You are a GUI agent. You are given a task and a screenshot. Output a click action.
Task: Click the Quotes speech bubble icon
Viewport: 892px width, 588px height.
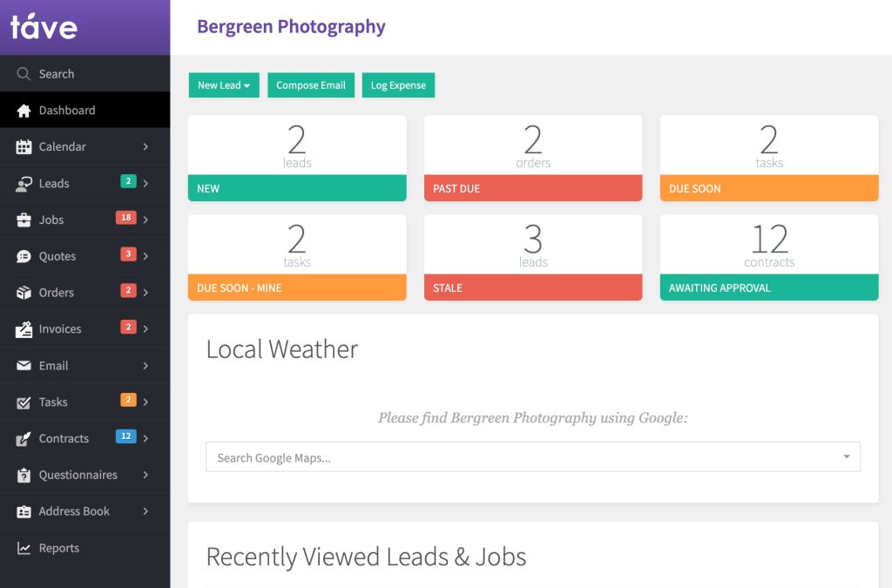24,256
